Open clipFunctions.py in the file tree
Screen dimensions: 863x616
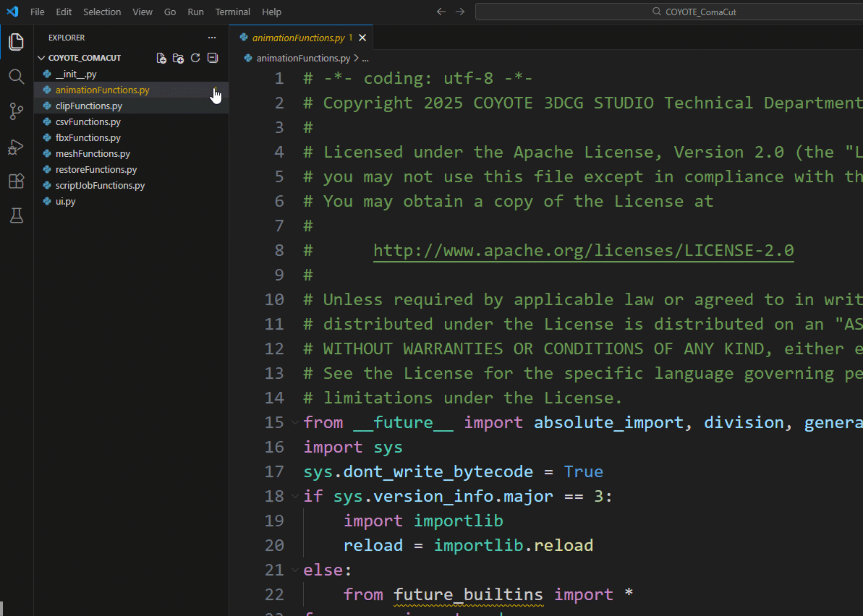coord(88,106)
